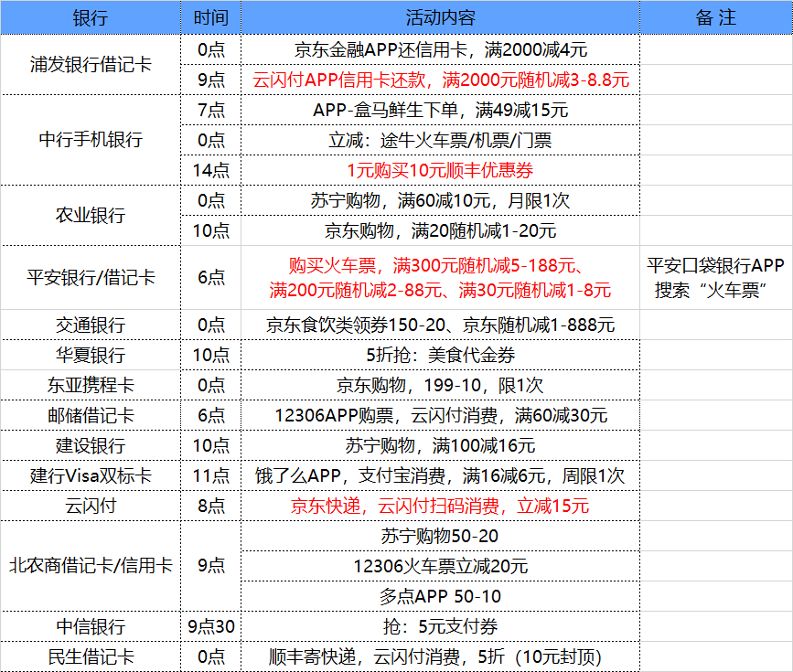Click the 民生借记卡 cell

(x=91, y=656)
